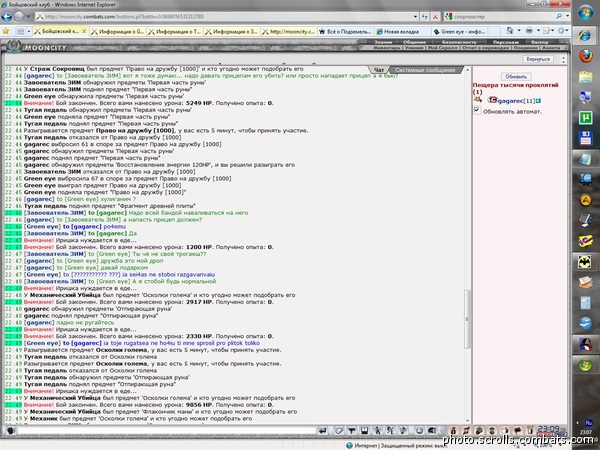Click the Internet Explorer taskbar icon
Screen dimensions: 600x450
tap(585, 36)
